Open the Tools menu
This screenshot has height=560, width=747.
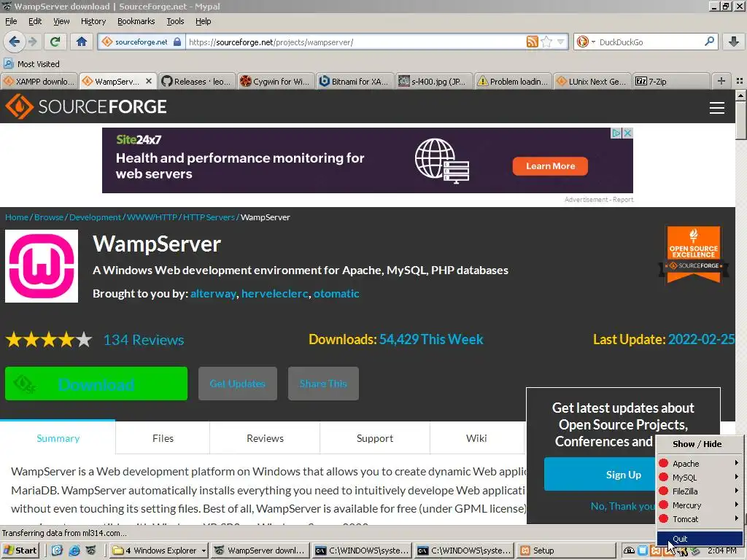(x=175, y=21)
